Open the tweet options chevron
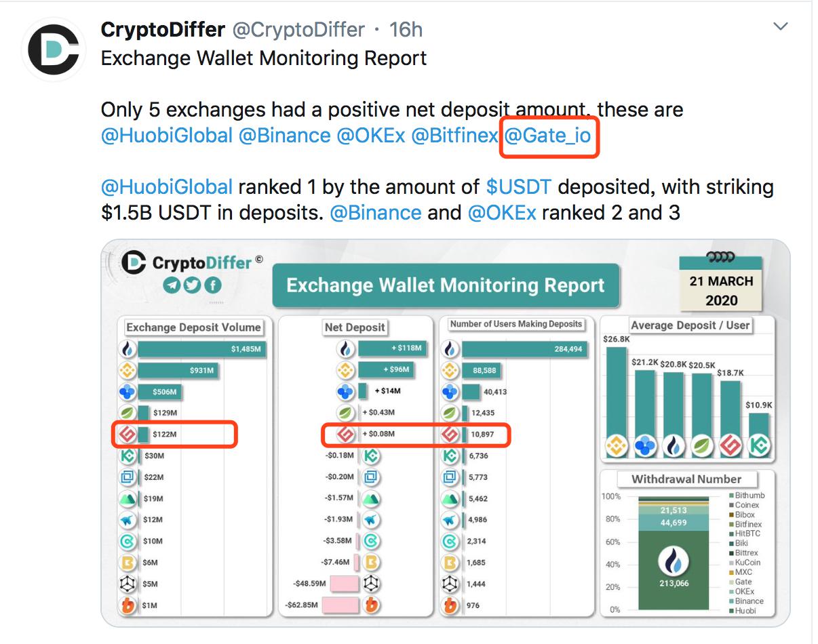Image resolution: width=818 pixels, height=644 pixels. [x=781, y=27]
